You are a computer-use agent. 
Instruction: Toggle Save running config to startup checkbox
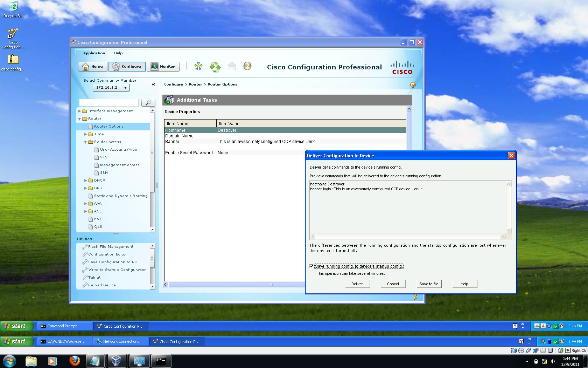pyautogui.click(x=311, y=266)
